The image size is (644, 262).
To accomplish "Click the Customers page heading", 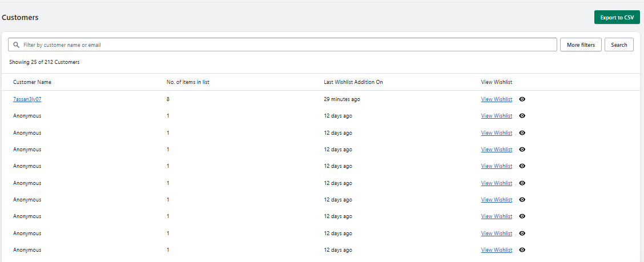I will (x=20, y=17).
